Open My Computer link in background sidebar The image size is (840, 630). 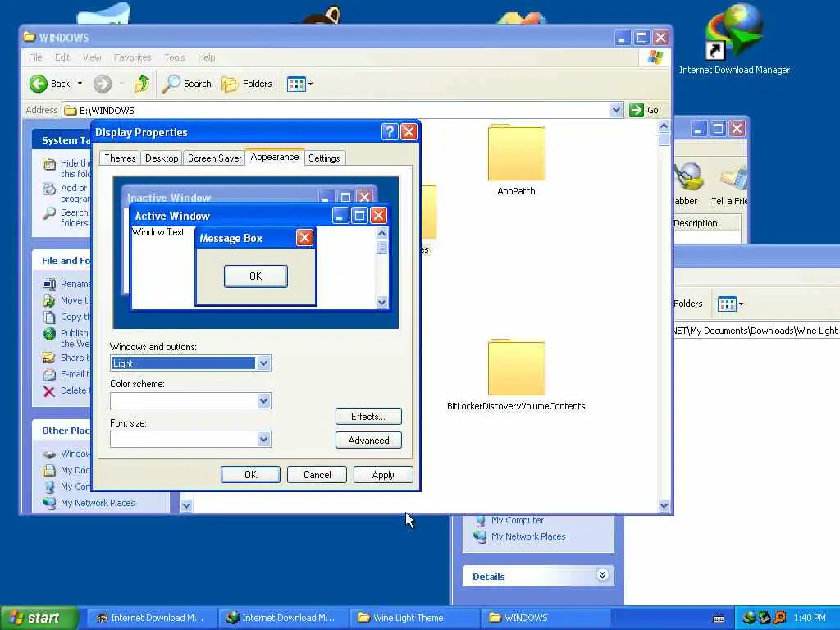tap(518, 520)
